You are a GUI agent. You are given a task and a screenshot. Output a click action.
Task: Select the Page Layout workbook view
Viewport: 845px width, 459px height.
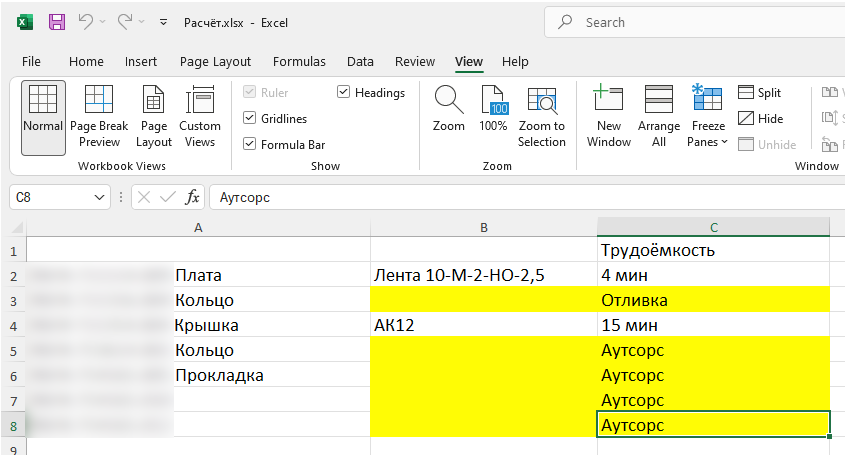click(x=154, y=117)
